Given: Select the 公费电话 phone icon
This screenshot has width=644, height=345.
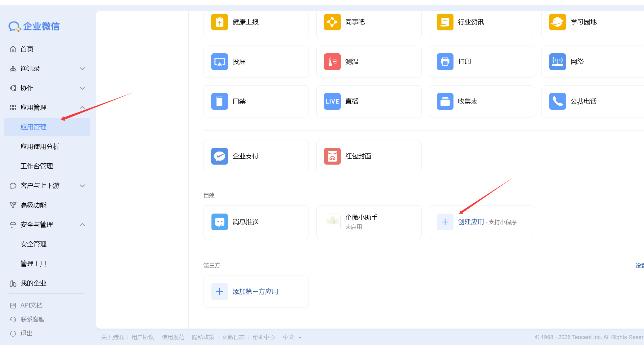Looking at the screenshot, I should [x=557, y=101].
